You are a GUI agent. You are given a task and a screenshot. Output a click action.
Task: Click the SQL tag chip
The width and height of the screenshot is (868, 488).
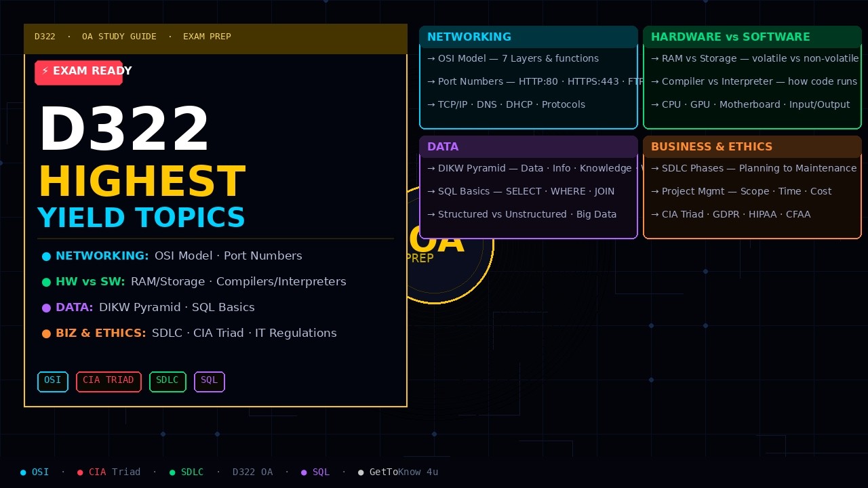point(210,382)
